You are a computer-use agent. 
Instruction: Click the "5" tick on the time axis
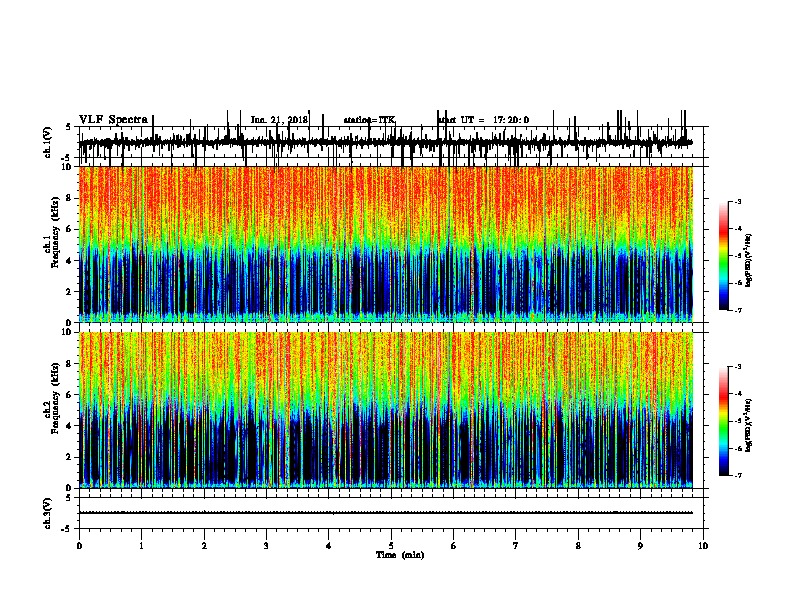391,546
